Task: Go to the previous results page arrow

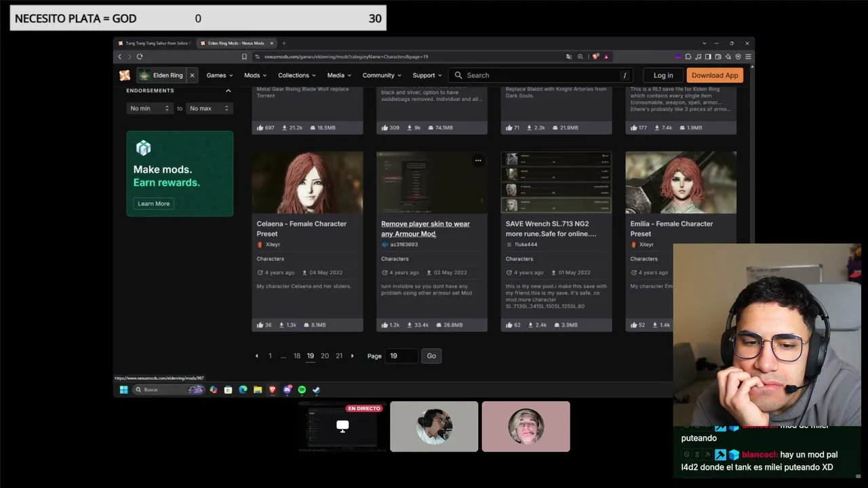Action: (x=256, y=356)
